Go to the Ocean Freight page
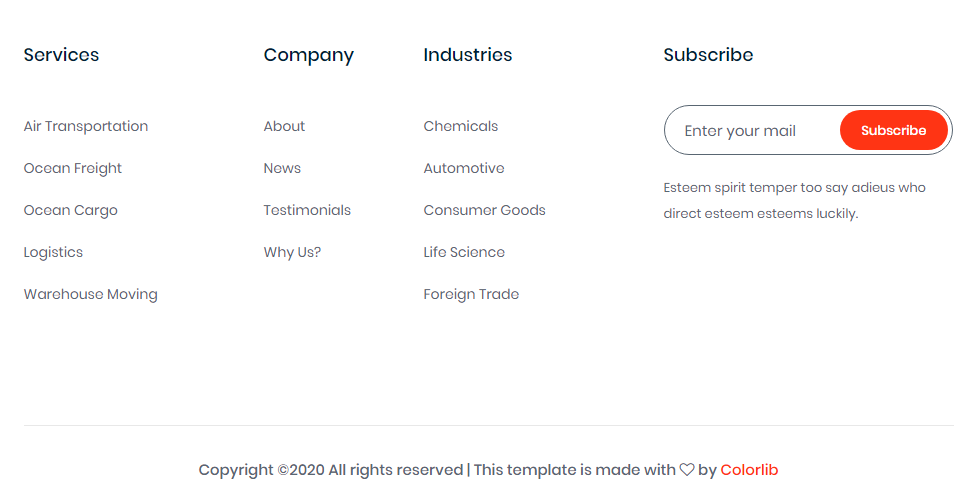Screen dimensions: 970x499 click(73, 168)
